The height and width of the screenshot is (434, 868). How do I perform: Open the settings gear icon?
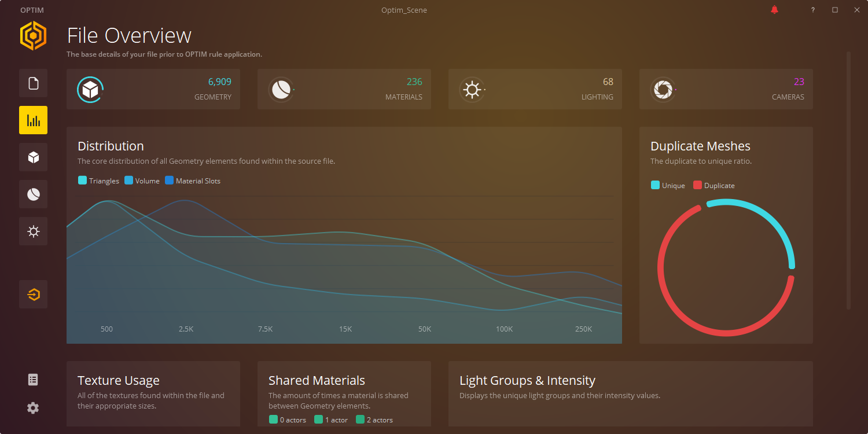[x=33, y=408]
